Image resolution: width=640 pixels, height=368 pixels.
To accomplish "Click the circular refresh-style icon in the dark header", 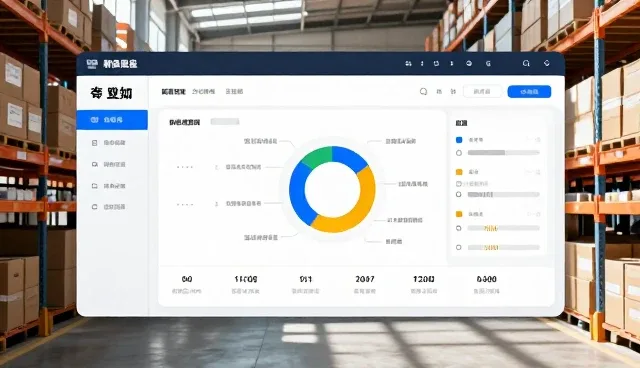I will [x=436, y=64].
